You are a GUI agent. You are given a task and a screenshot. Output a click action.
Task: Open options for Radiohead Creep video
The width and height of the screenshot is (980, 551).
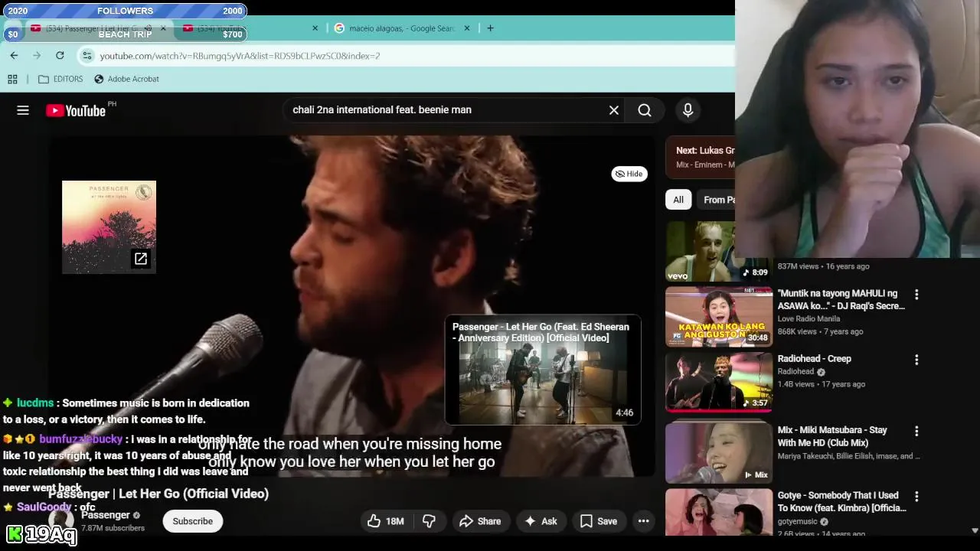click(916, 360)
